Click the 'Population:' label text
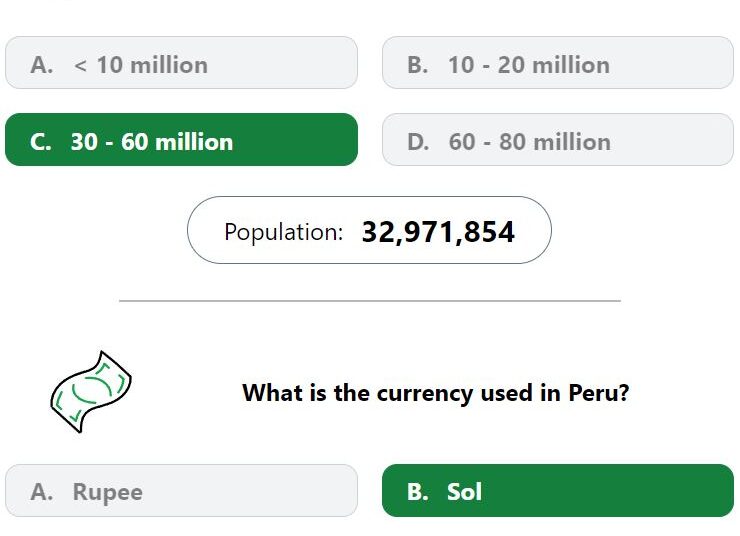This screenshot has width=740, height=536. (x=284, y=232)
